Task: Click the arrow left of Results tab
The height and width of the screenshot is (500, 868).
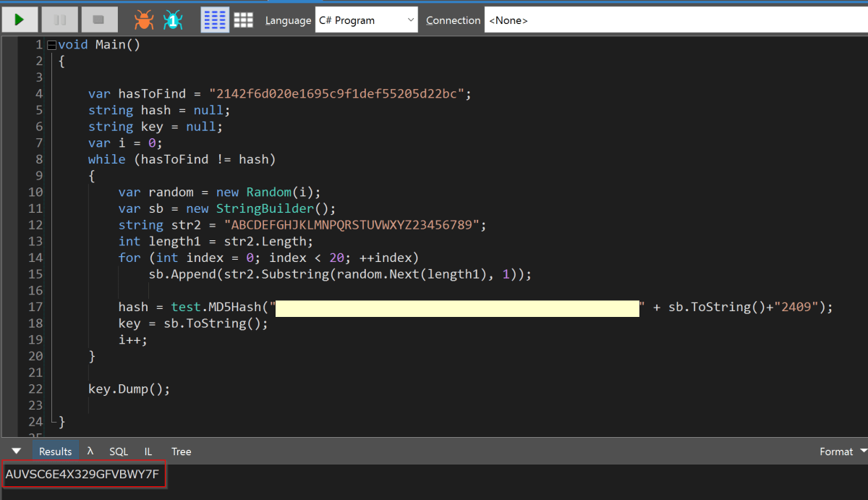Action: 17,452
